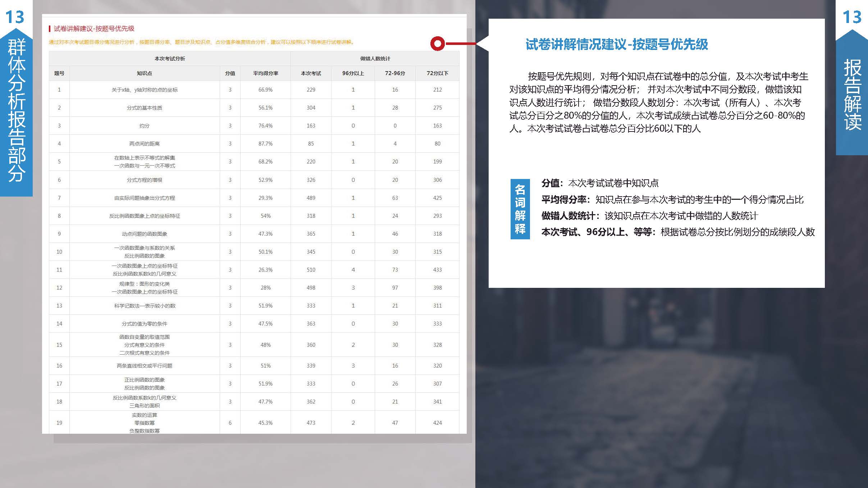The height and width of the screenshot is (488, 868).
Task: Click the value 425 in 72分以下 column
Action: tap(438, 198)
